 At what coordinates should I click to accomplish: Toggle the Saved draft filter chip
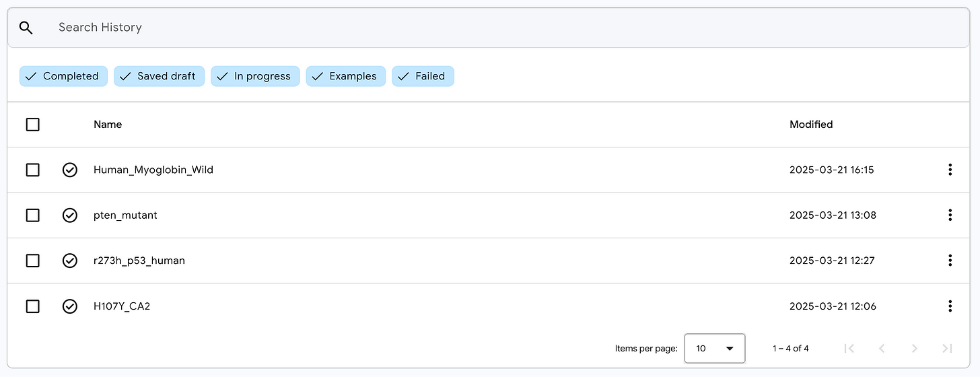click(159, 76)
